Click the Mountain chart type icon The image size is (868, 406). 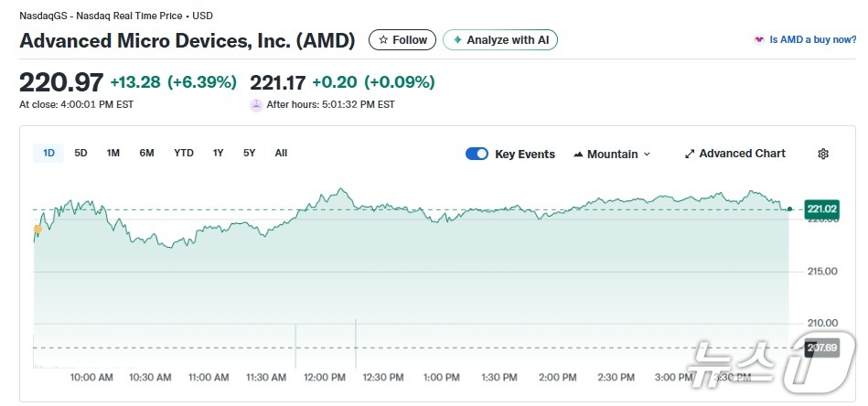pyautogui.click(x=578, y=155)
